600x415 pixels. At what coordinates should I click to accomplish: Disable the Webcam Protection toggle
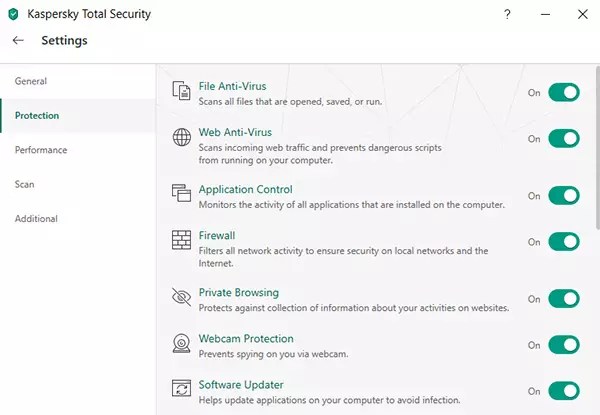pos(563,344)
